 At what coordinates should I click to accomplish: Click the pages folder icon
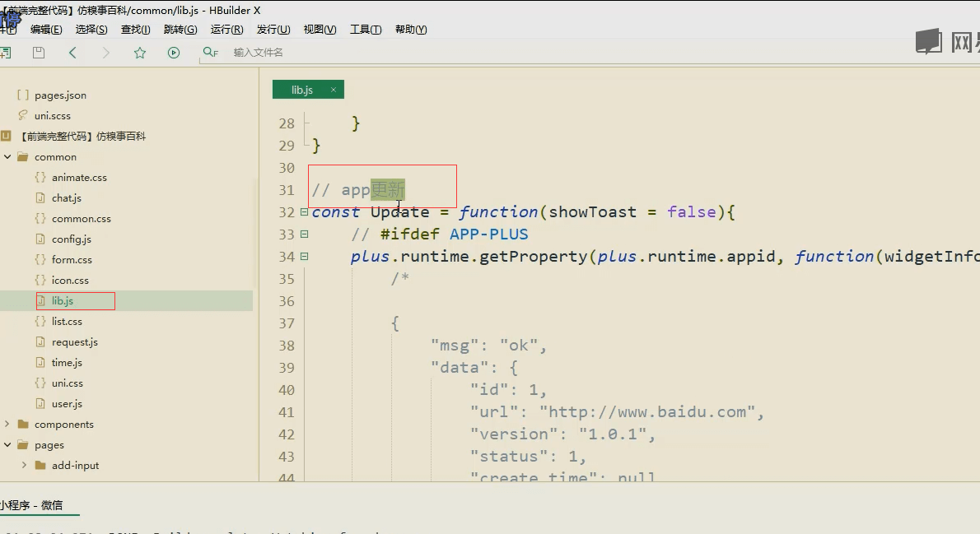click(x=23, y=444)
